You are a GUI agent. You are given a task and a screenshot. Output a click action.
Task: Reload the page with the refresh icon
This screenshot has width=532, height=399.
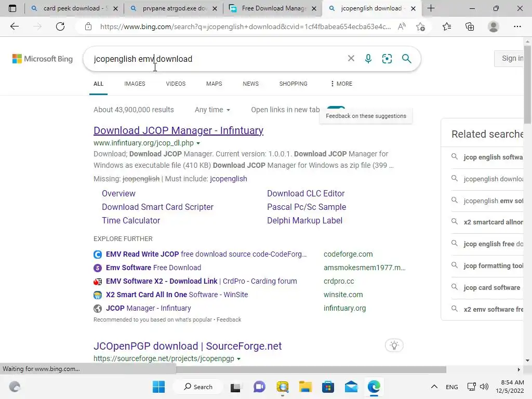tap(60, 26)
